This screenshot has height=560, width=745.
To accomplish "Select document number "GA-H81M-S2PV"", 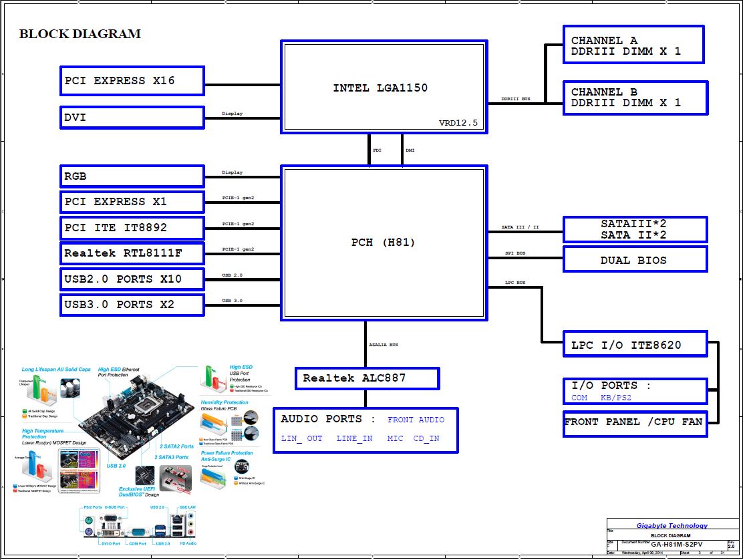I will click(x=677, y=545).
